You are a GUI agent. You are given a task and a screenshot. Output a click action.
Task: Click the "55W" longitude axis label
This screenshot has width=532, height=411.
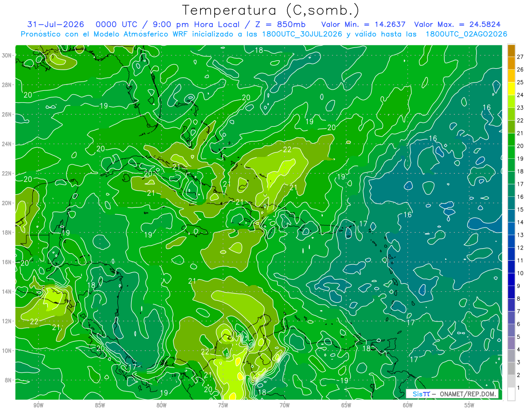pyautogui.click(x=469, y=405)
